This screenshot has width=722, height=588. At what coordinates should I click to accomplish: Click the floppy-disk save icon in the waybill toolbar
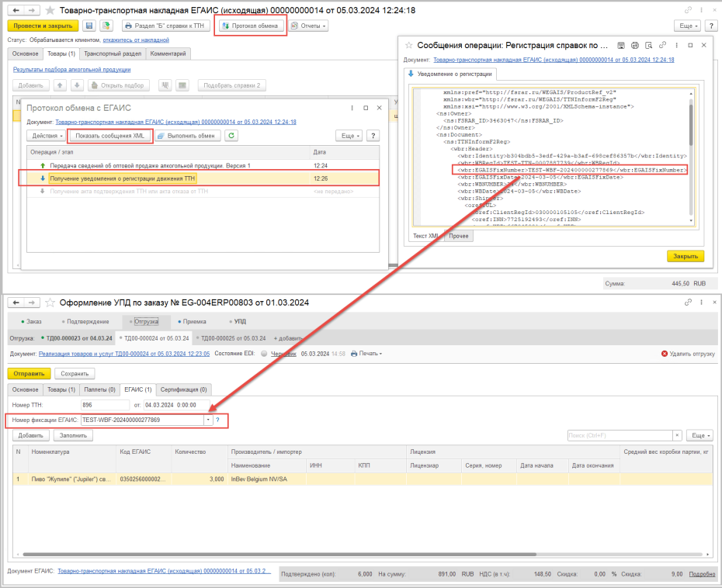pyautogui.click(x=89, y=26)
